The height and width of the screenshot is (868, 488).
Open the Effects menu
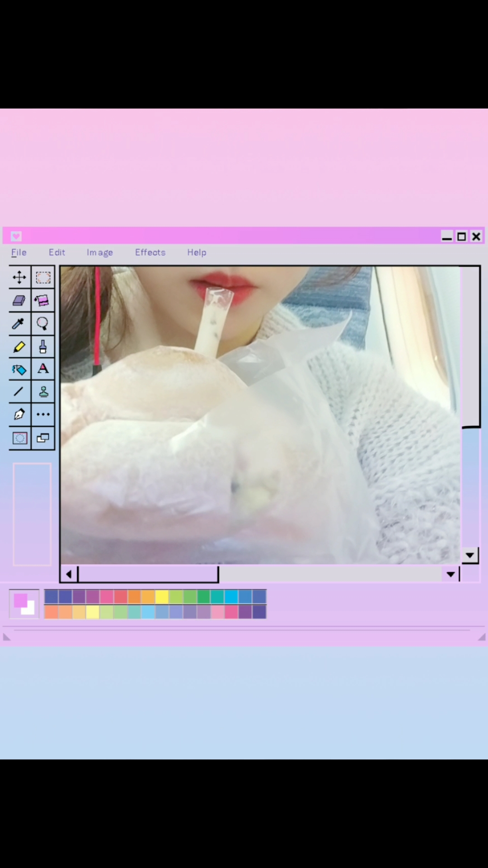(x=150, y=252)
